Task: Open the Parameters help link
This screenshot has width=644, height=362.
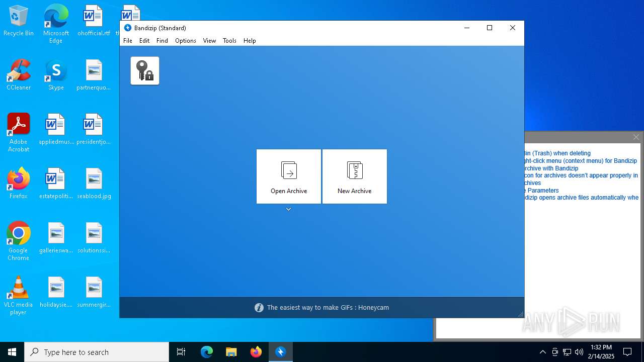Action: click(542, 191)
